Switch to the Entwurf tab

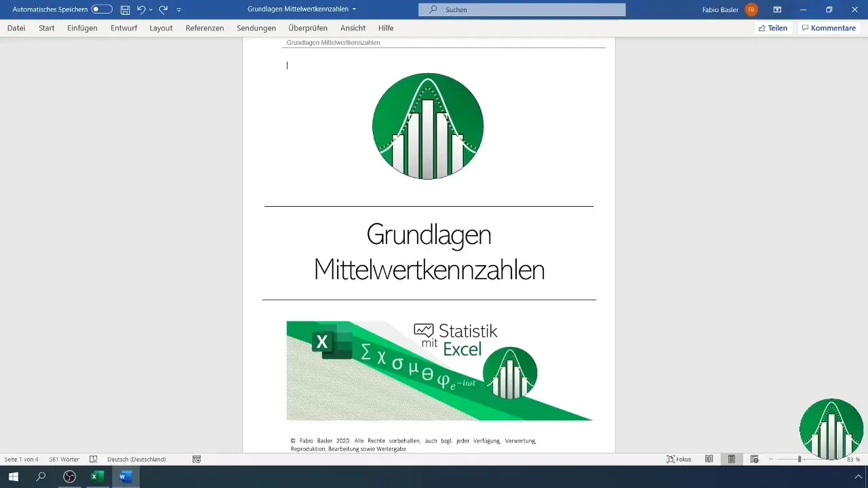[123, 28]
